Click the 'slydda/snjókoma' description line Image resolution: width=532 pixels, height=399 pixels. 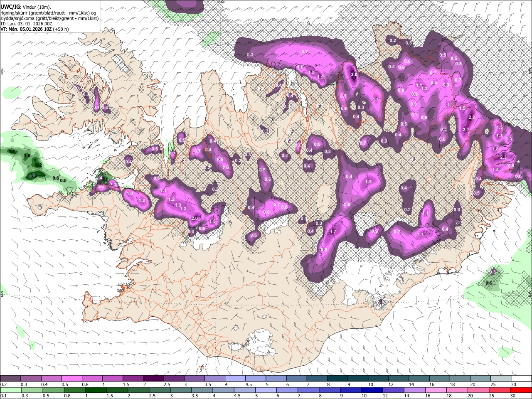49,18
